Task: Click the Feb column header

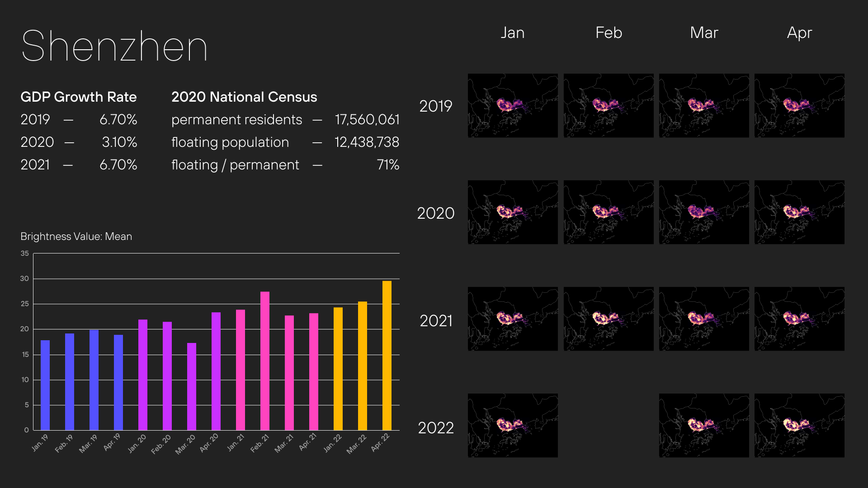Action: click(609, 33)
